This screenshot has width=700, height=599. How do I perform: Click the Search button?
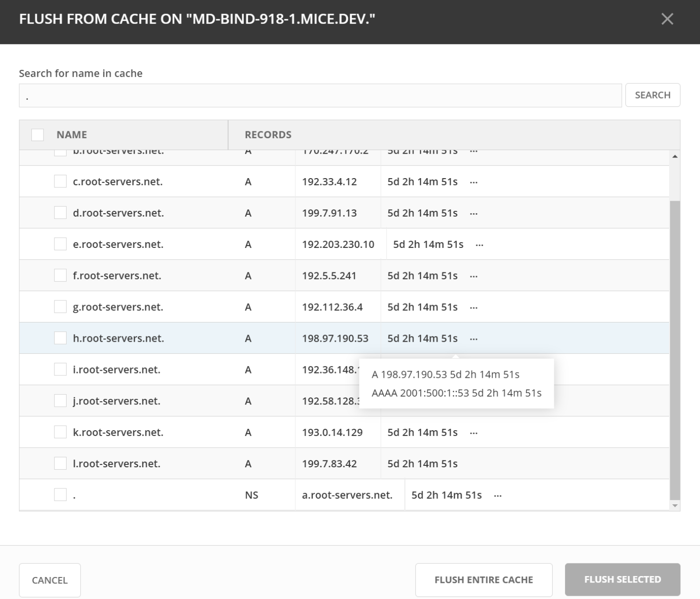coord(652,95)
